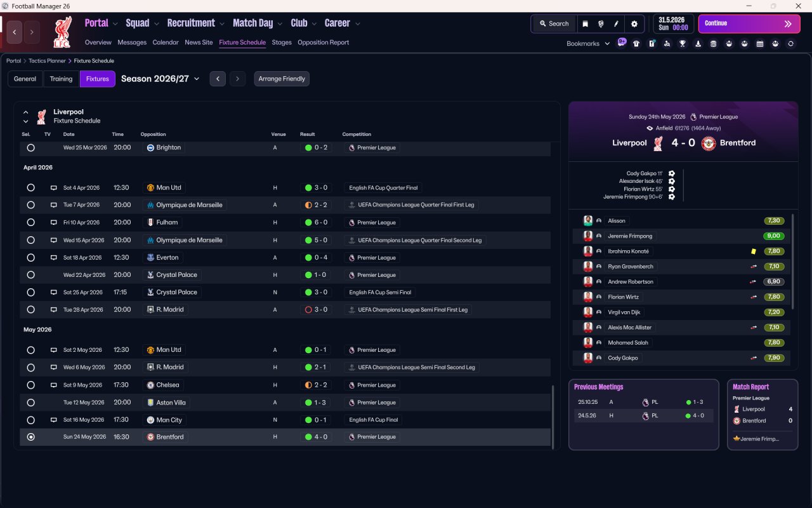
Task: Click the scouting magnifier person icon in bookmarks bar
Action: pos(667,44)
